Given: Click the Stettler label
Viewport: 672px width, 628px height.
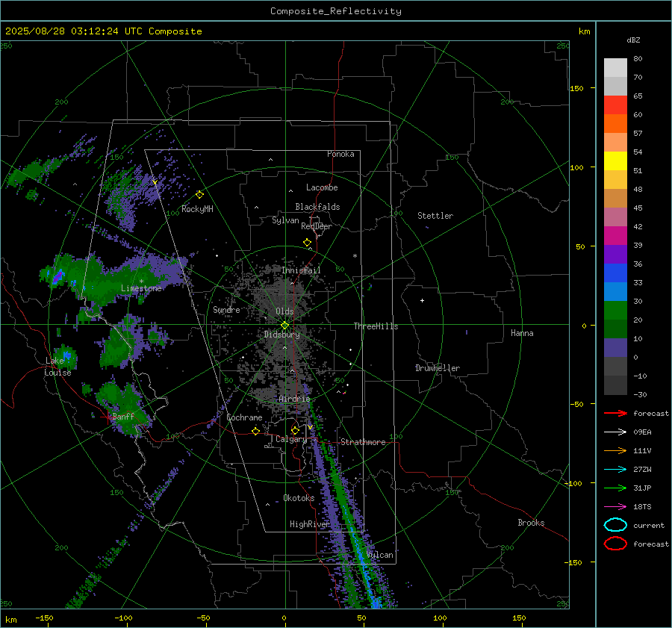Looking at the screenshot, I should 435,216.
